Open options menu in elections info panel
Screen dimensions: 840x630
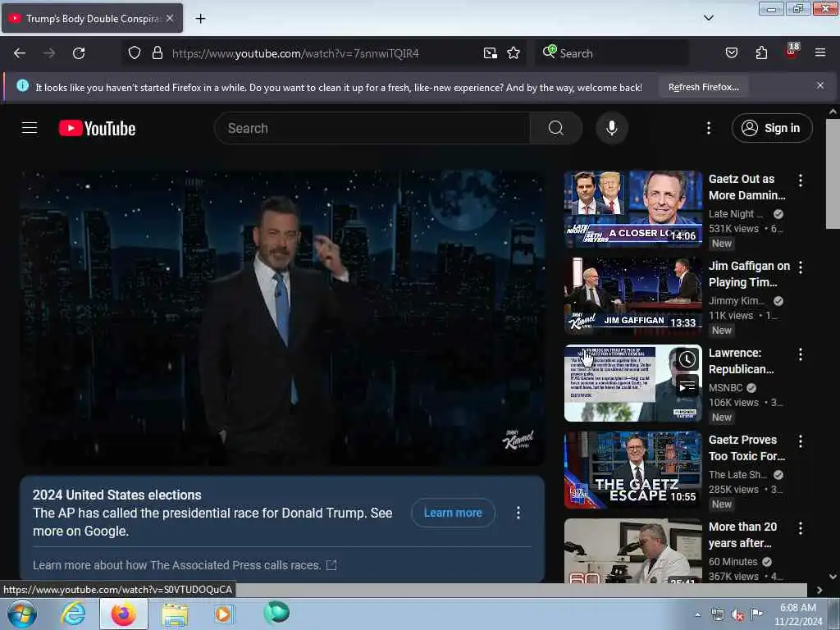(x=518, y=513)
